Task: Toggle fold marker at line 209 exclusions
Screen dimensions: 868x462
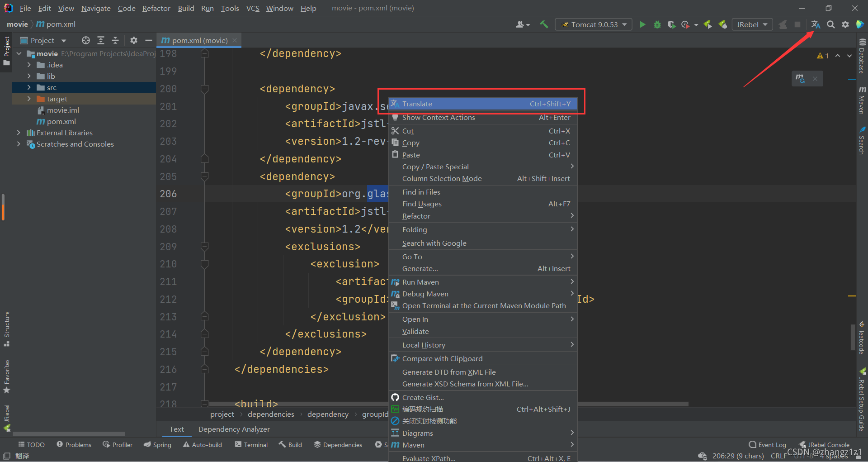Action: (205, 247)
